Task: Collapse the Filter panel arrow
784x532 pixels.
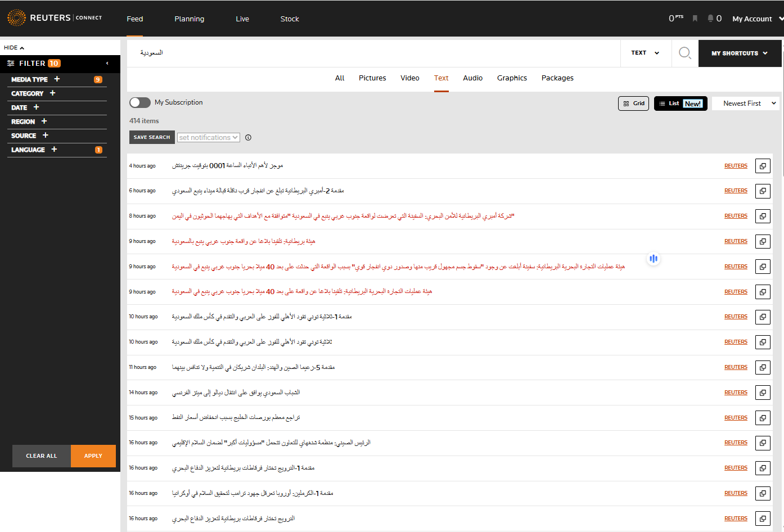Action: (x=107, y=64)
